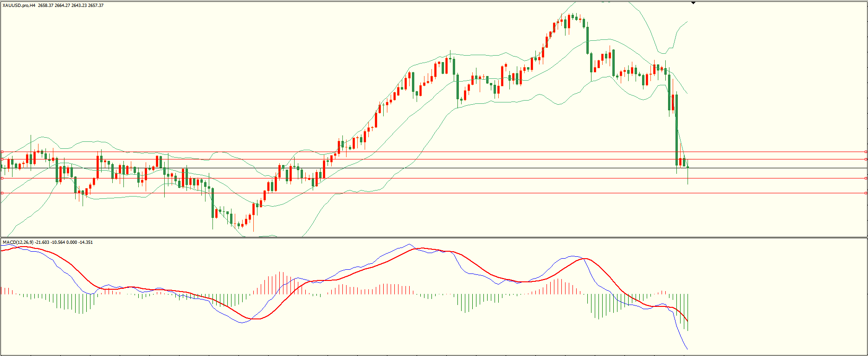The height and width of the screenshot is (356, 868).
Task: Click the lowest trough candle in the price chart
Action: coord(239,226)
